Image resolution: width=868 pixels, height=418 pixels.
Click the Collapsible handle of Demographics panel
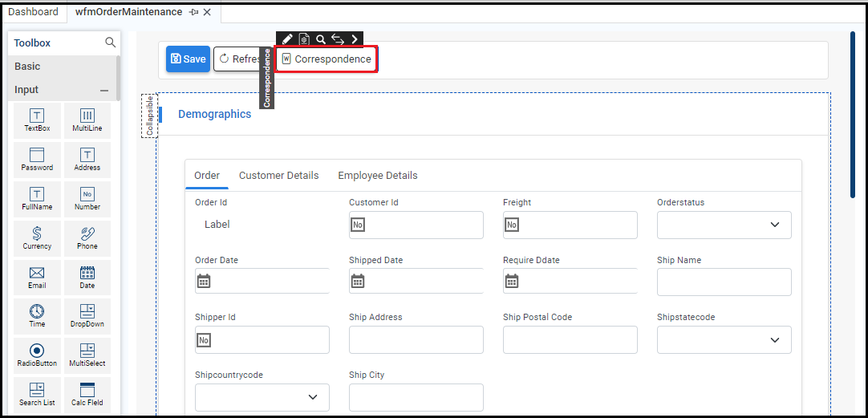[x=149, y=116]
